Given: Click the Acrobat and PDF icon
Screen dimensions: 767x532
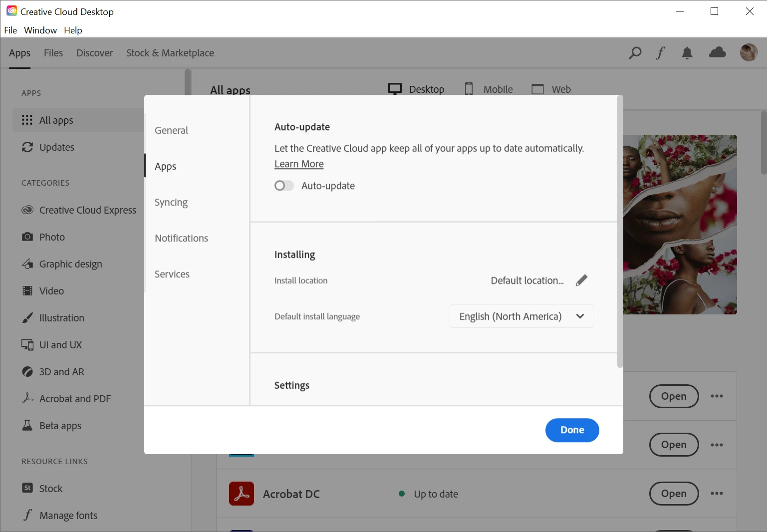Looking at the screenshot, I should pyautogui.click(x=27, y=398).
